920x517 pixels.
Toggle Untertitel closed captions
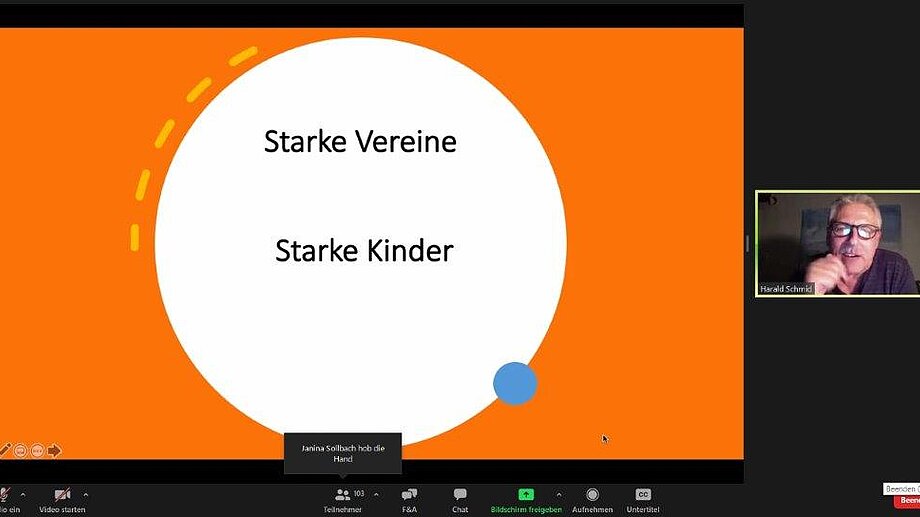pyautogui.click(x=643, y=494)
